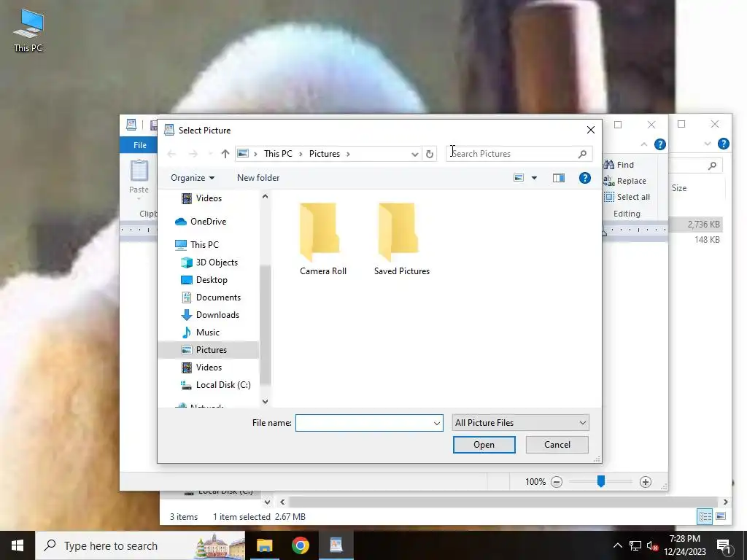Select Desktop in navigation pane
This screenshot has height=560, width=747.
[x=212, y=280]
